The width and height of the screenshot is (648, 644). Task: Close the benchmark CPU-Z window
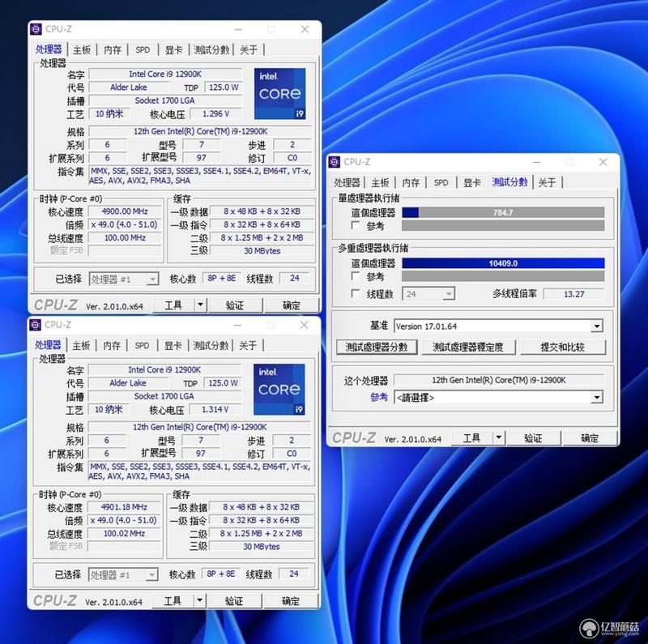point(603,162)
